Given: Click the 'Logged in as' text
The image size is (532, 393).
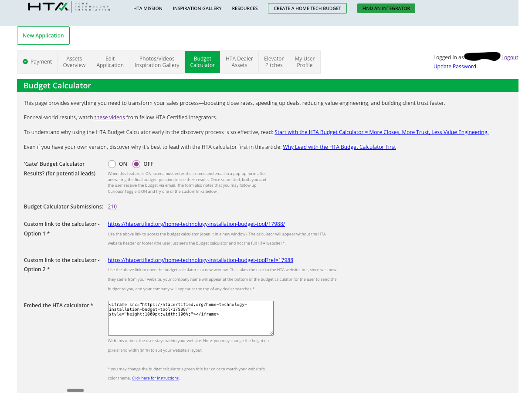Looking at the screenshot, I should point(448,57).
